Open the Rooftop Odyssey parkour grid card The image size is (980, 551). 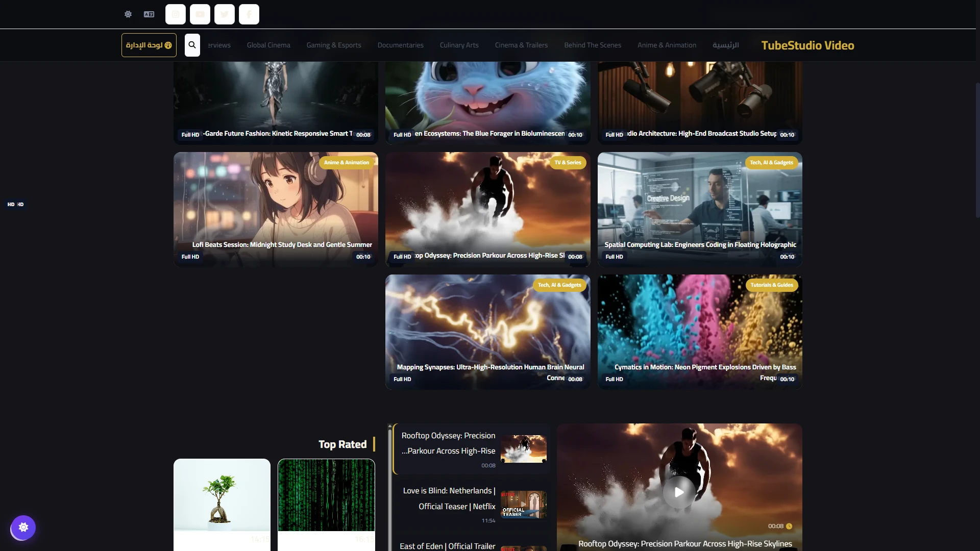click(x=487, y=209)
